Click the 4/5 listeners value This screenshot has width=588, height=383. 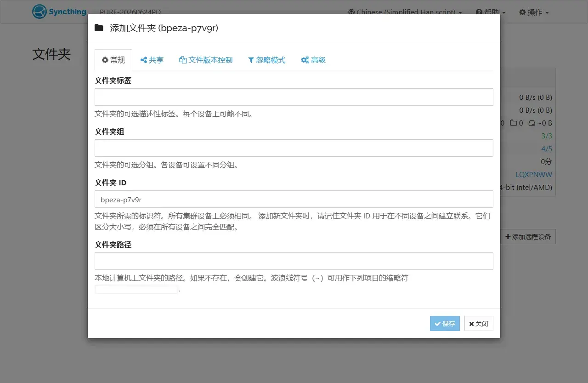(547, 149)
